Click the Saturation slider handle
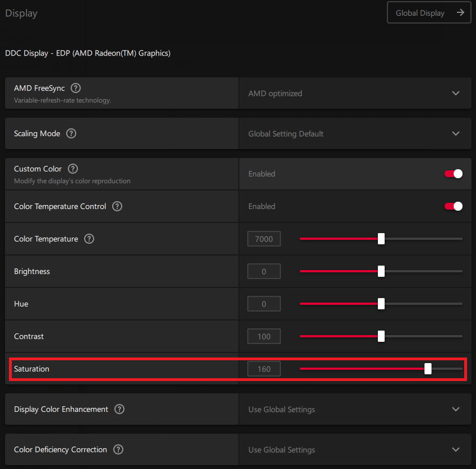 [x=428, y=369]
